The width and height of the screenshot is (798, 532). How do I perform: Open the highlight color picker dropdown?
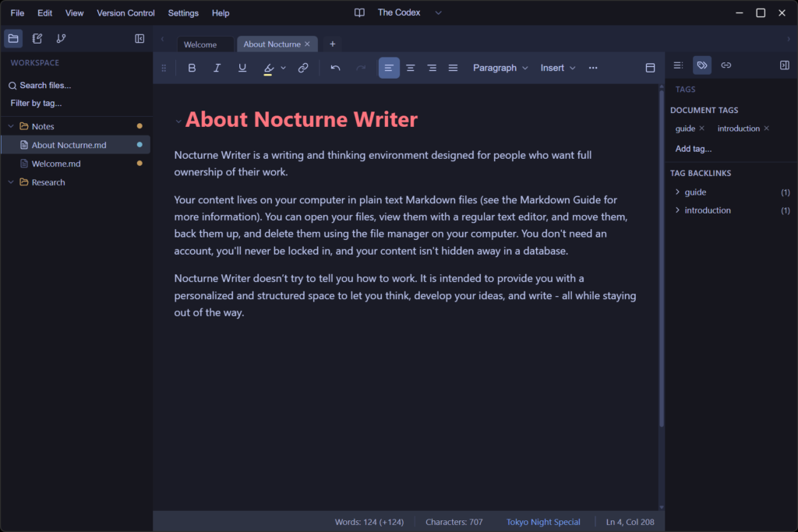(x=284, y=68)
